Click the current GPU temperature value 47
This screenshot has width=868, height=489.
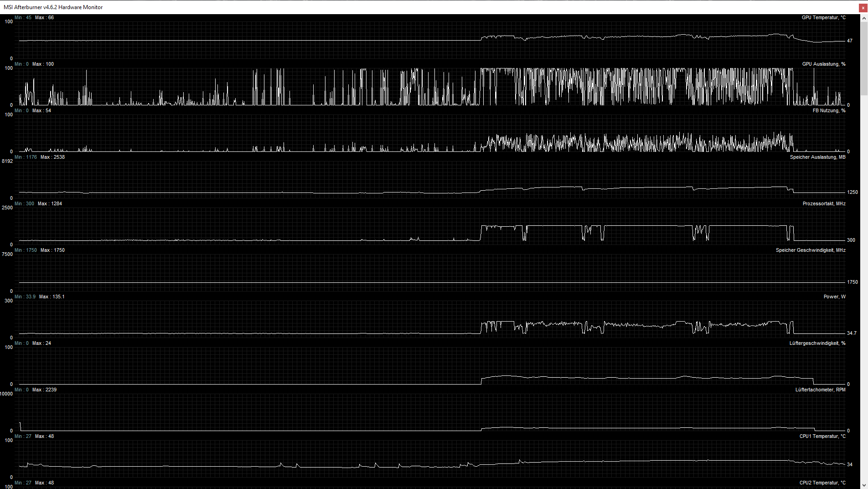click(x=850, y=41)
